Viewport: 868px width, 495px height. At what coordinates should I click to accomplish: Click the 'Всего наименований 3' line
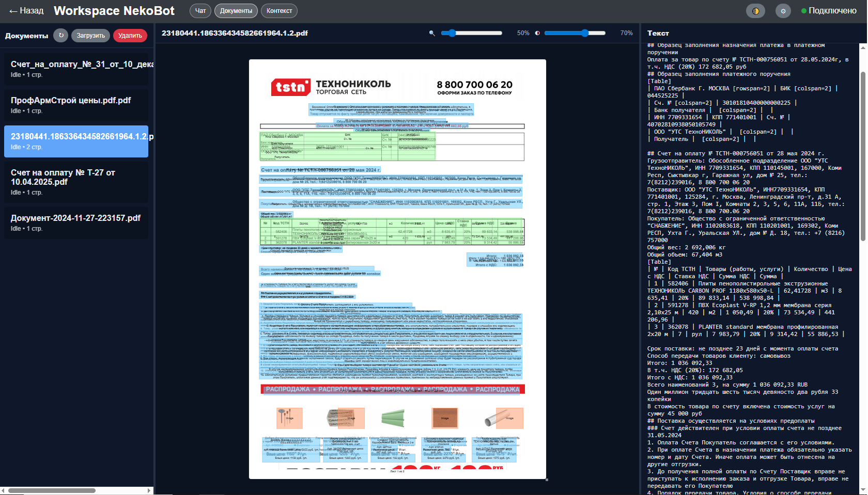(727, 385)
